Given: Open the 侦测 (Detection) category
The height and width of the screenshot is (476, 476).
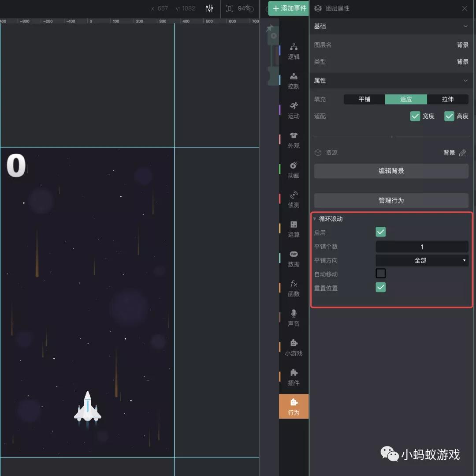Looking at the screenshot, I should tap(294, 200).
